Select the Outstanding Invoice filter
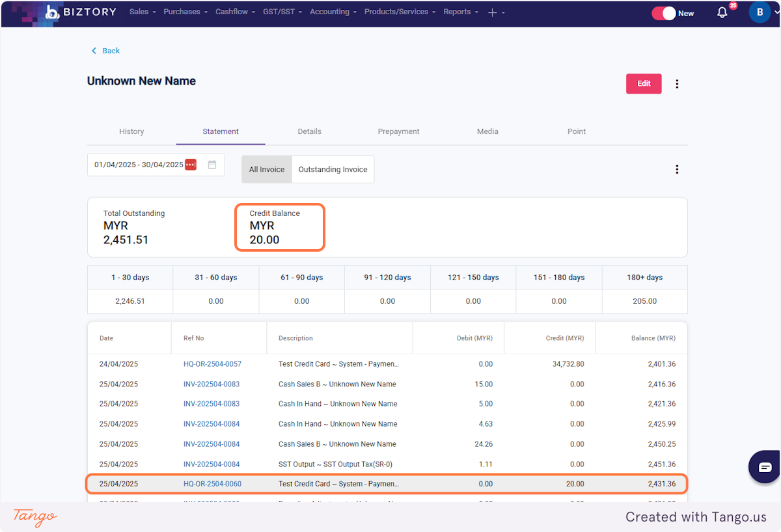Image resolution: width=781 pixels, height=532 pixels. click(333, 169)
